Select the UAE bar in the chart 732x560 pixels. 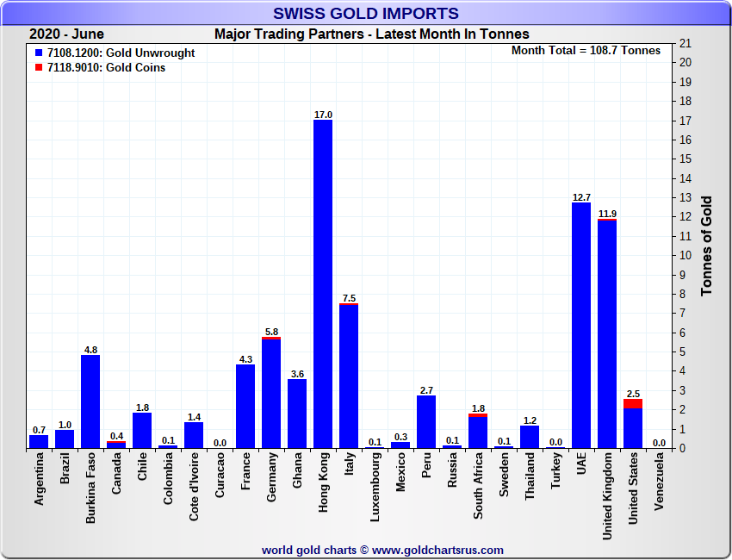pos(581,326)
